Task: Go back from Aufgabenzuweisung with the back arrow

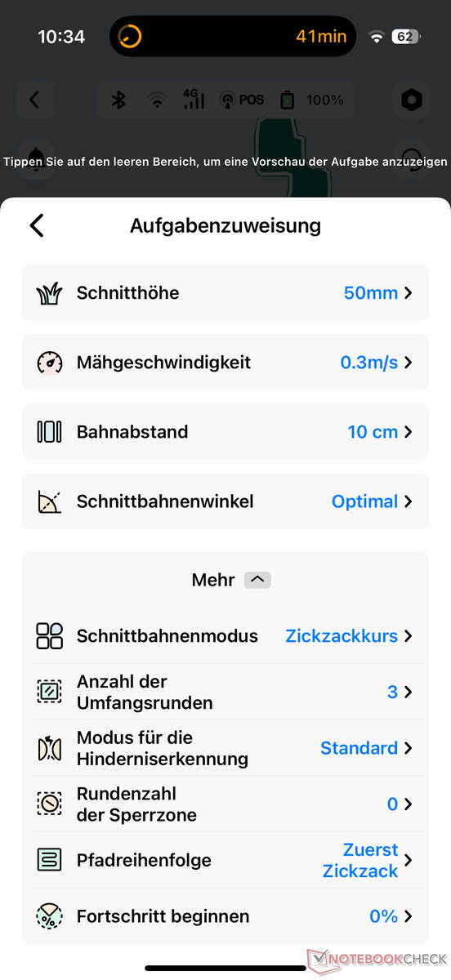Action: pos(37,225)
